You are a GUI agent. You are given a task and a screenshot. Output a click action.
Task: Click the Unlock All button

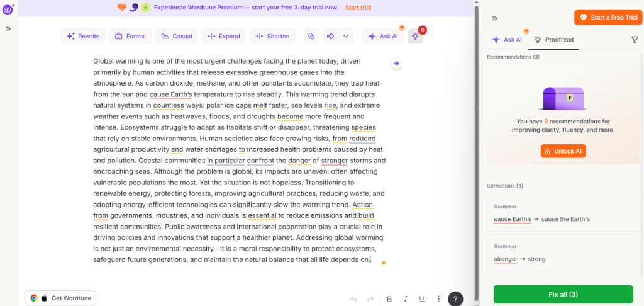(563, 151)
